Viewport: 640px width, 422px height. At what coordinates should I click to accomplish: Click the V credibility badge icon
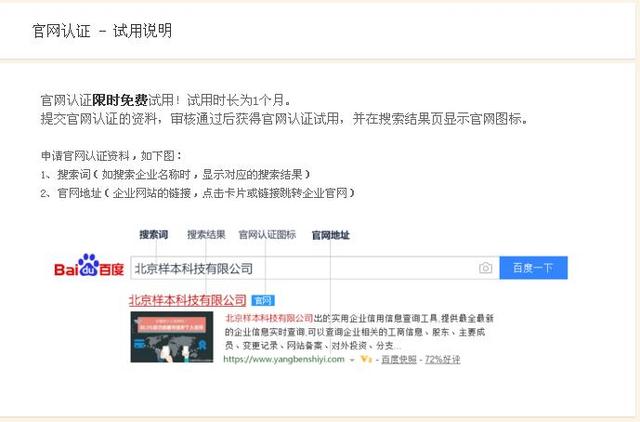[366, 360]
